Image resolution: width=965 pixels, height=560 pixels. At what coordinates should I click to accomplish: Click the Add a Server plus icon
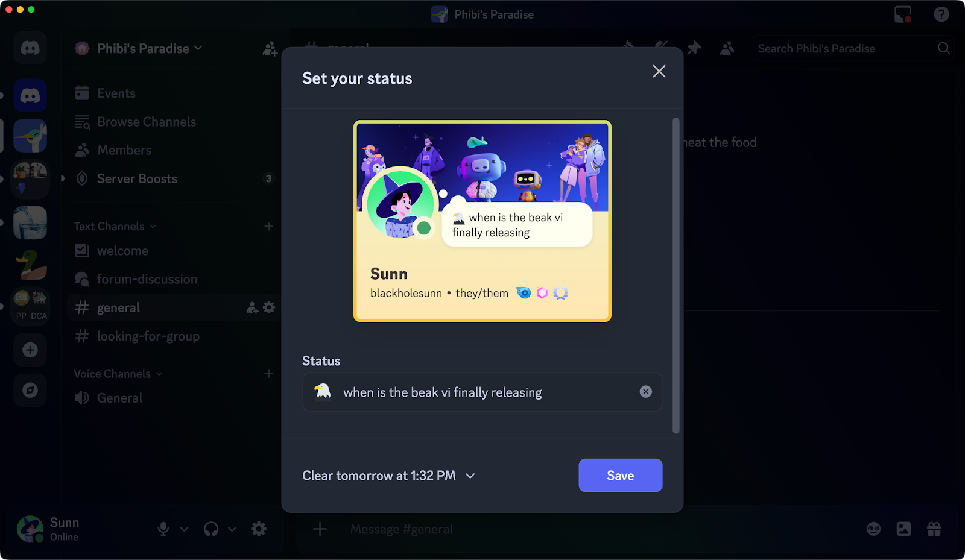(x=30, y=350)
